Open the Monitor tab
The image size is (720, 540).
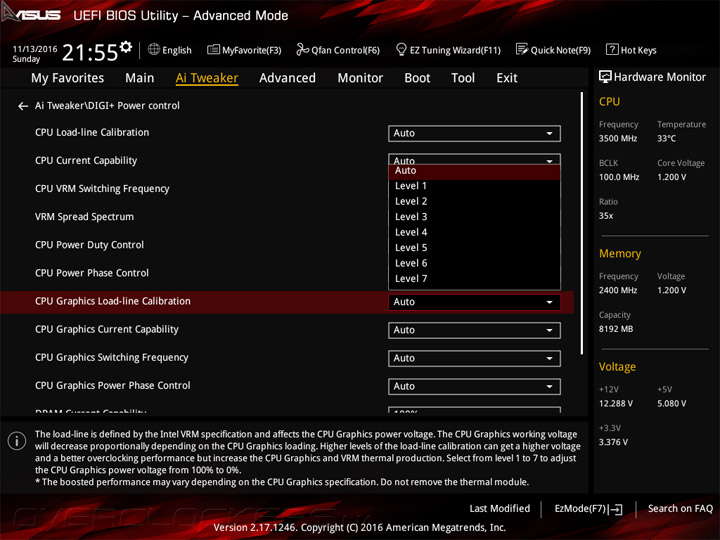click(x=360, y=78)
